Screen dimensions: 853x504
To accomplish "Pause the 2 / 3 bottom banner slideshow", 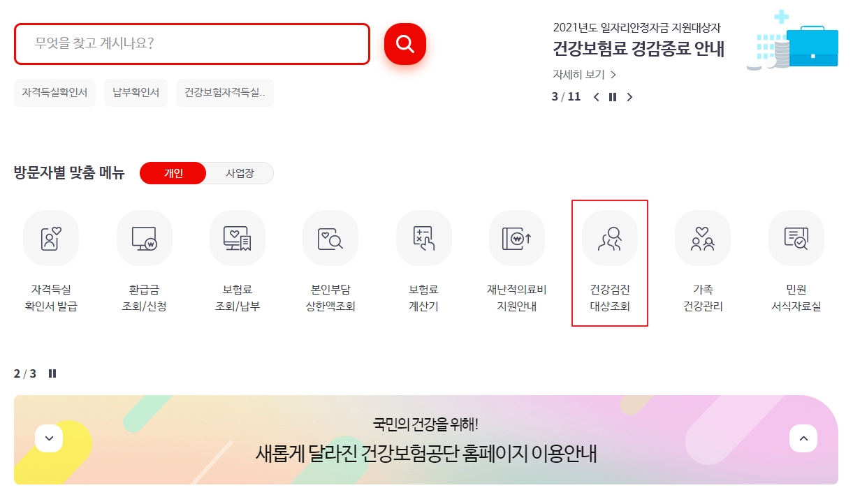I will tap(52, 373).
